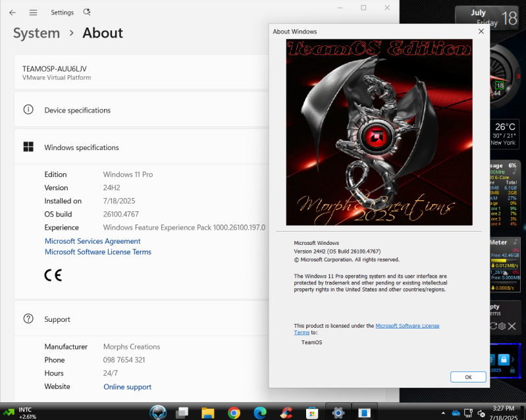Viewport: 526px width, 420px height.
Task: Click the TeamOS Edition dragon image
Action: click(379, 132)
